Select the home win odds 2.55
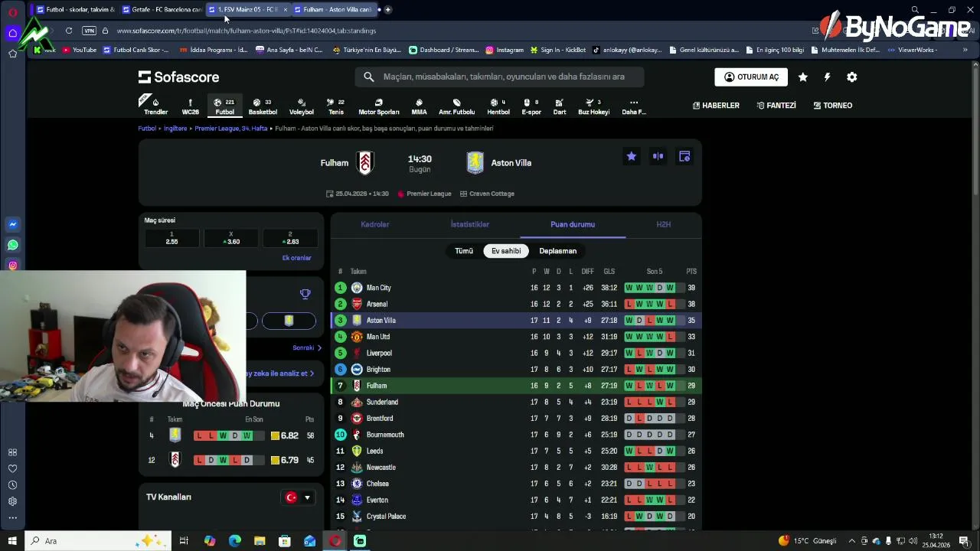The width and height of the screenshot is (980, 551). [171, 238]
